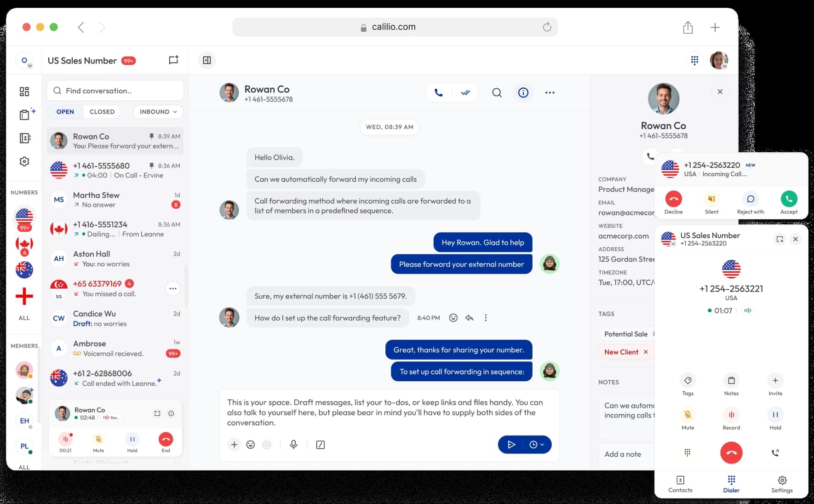Viewport: 814px width, 504px height.
Task: Expand the INBOUND filter dropdown
Action: 158,112
